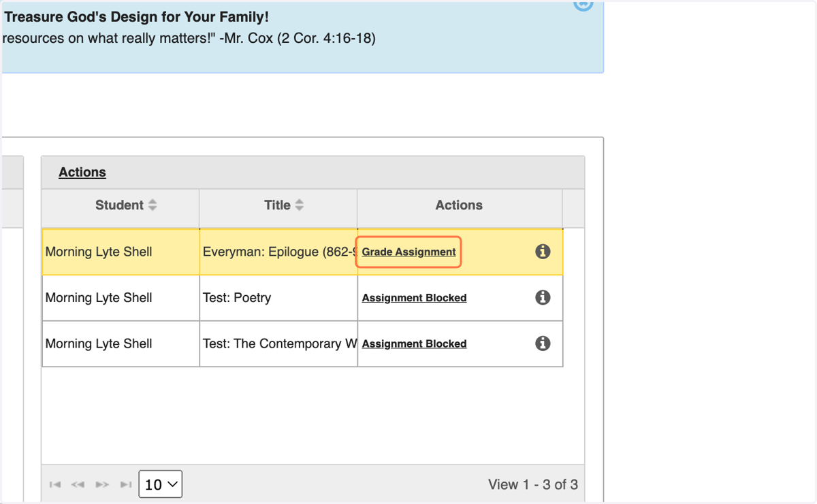Go to last page of results
Viewport: 817px width, 504px height.
[x=126, y=484]
